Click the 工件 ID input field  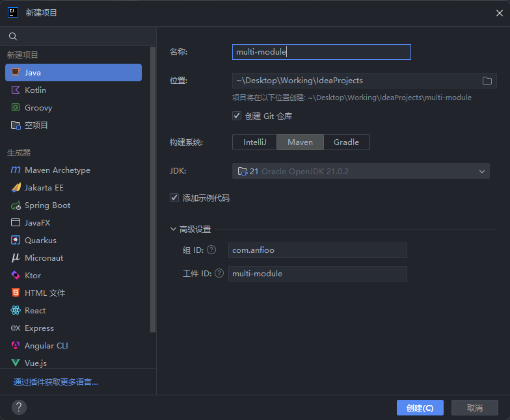(317, 274)
